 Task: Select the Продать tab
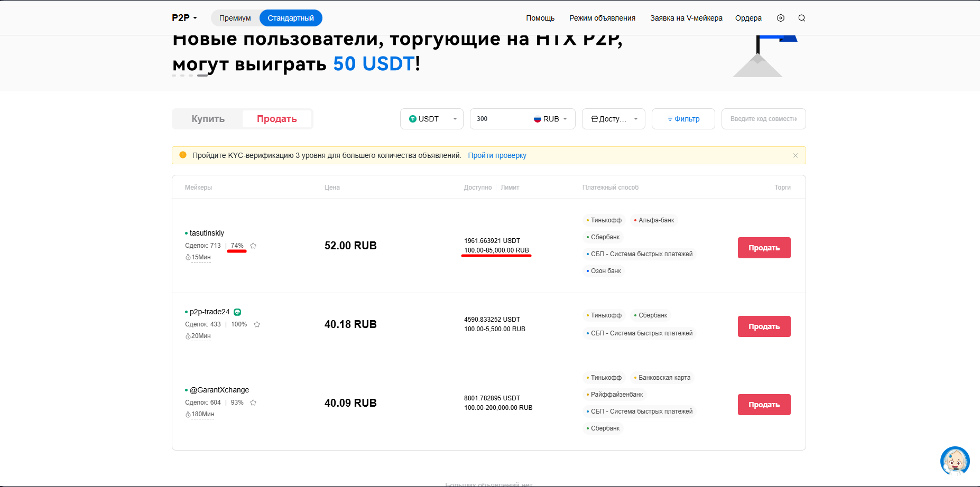click(x=277, y=119)
